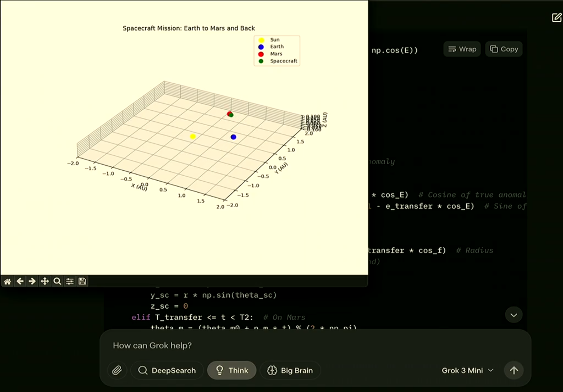This screenshot has height=392, width=563.
Task: Open the configure subplots sliders tool
Action: click(70, 281)
